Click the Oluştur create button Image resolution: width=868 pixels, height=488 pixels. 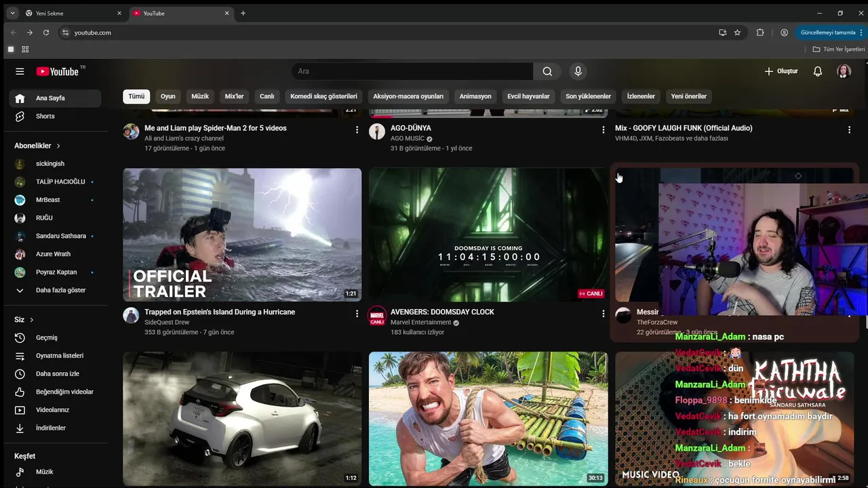pos(781,71)
